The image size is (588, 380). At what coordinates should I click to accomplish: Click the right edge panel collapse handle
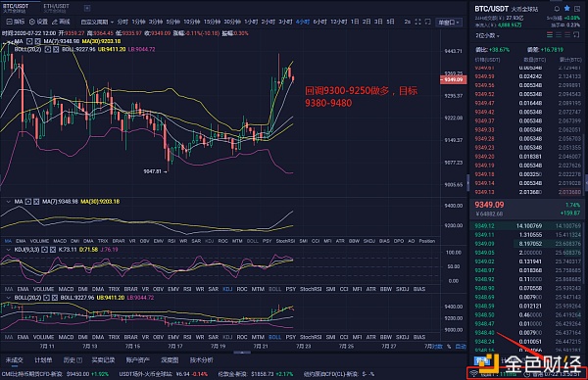(586, 182)
